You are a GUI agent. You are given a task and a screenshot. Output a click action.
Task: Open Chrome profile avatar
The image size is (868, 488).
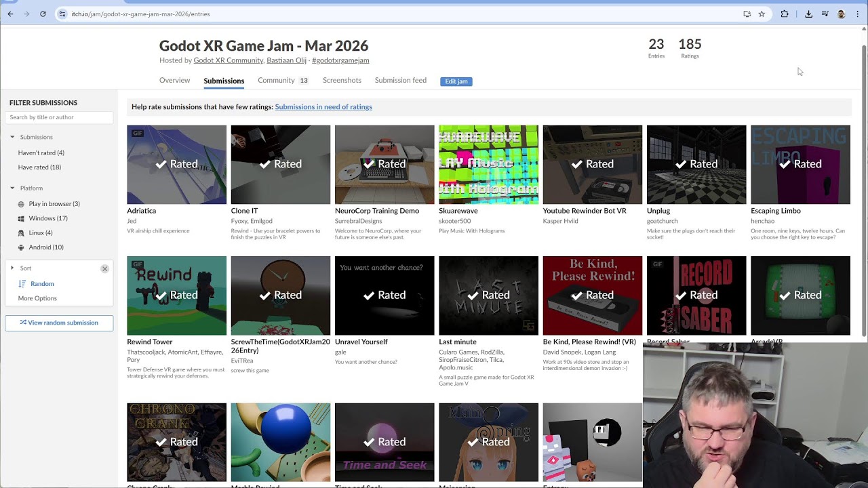tap(841, 14)
